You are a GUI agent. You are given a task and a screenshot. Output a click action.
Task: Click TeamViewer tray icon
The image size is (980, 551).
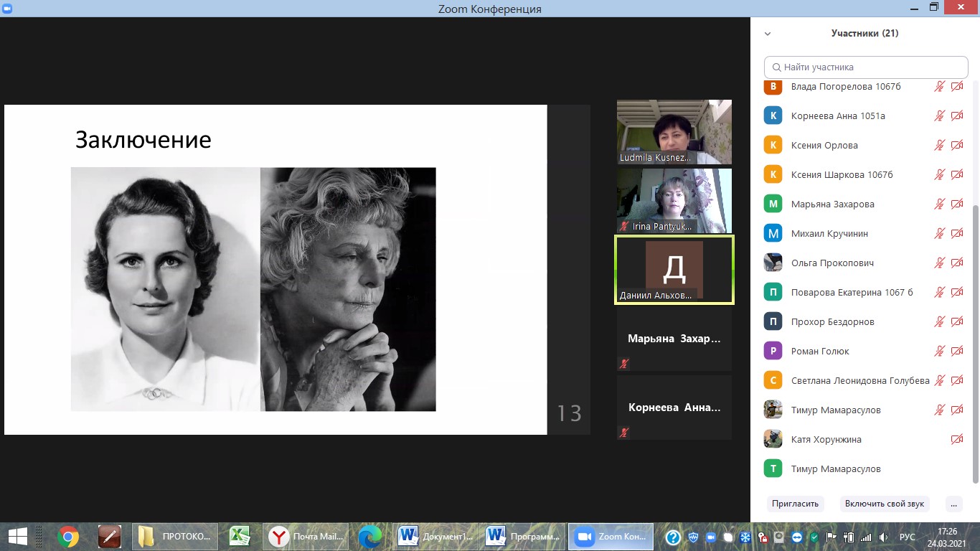(x=797, y=537)
